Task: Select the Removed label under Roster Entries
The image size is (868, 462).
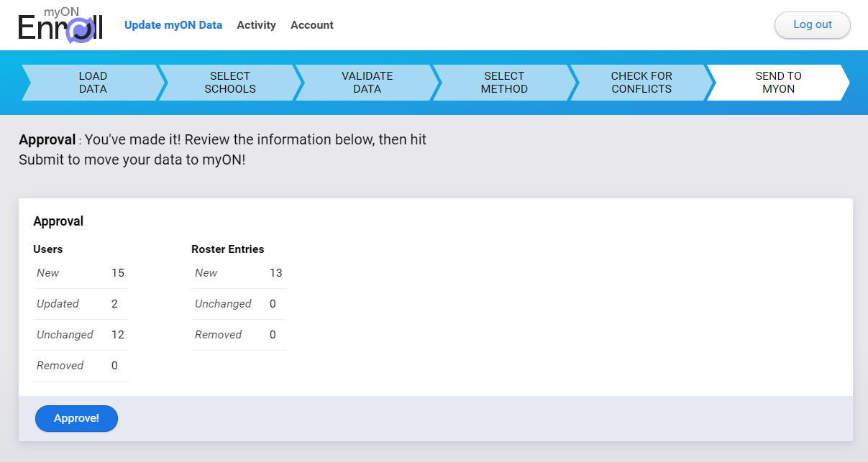Action: point(219,335)
